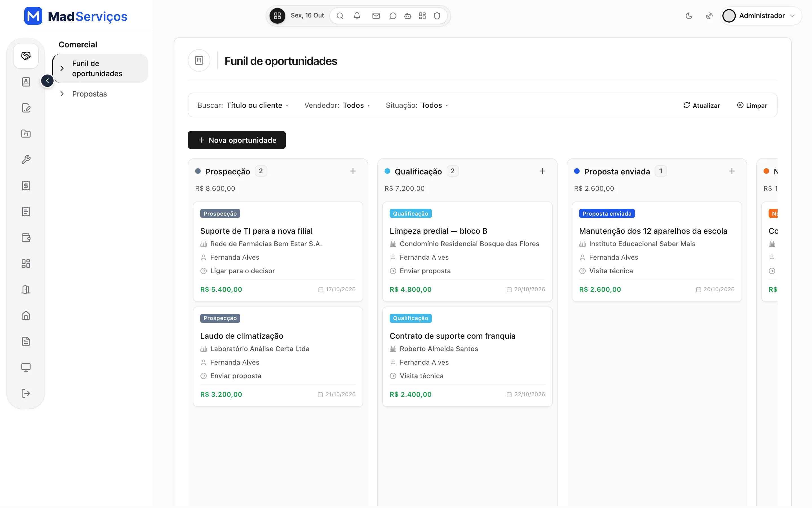Open Contrato de suporte com franquia card
This screenshot has height=508, width=812.
tap(467, 356)
